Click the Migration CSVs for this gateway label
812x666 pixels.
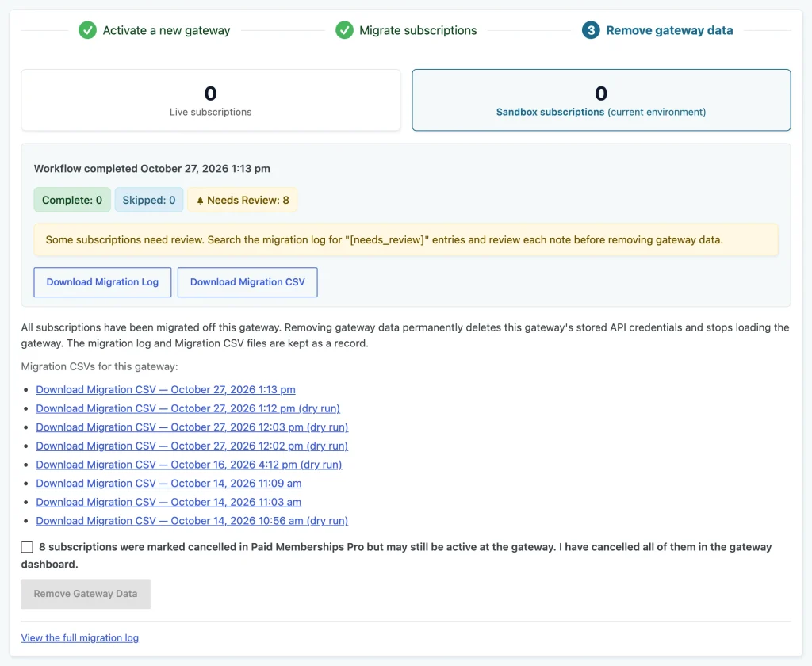point(99,366)
